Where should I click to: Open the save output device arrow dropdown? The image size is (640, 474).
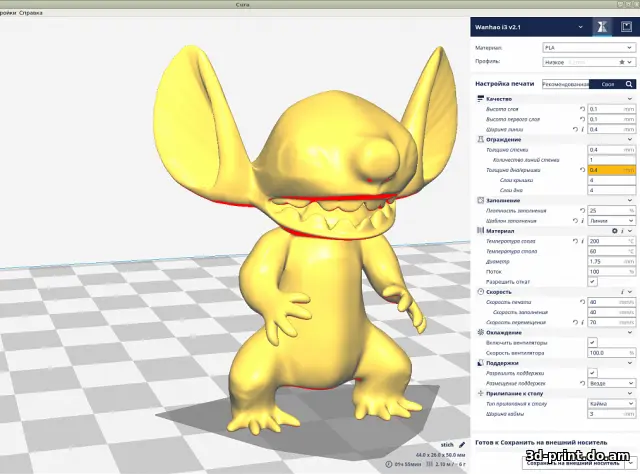[631, 463]
